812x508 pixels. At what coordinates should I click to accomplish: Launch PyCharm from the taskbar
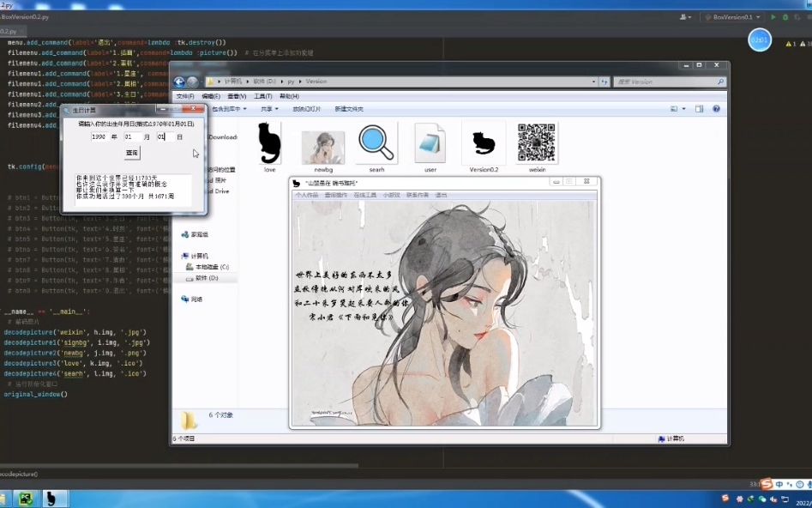[24, 499]
